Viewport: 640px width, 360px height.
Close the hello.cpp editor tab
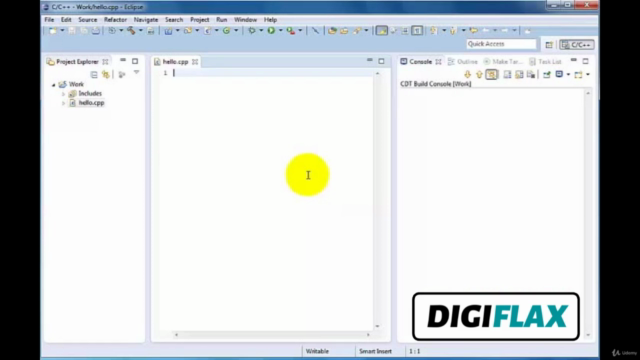click(x=195, y=62)
